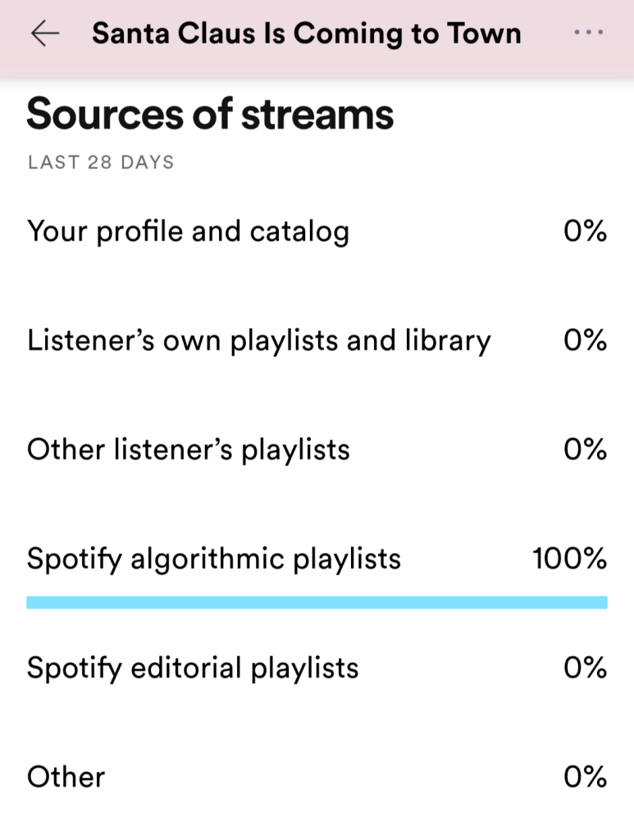Tap the 100% algorithmic playlists value
Screen dimensions: 634x840
pyautogui.click(x=570, y=559)
